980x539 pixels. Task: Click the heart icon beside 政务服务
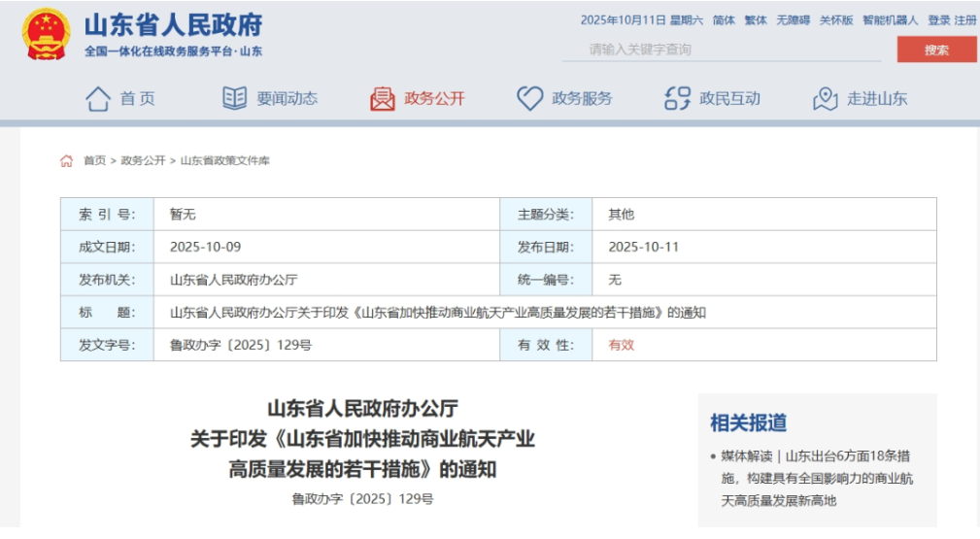(x=529, y=98)
